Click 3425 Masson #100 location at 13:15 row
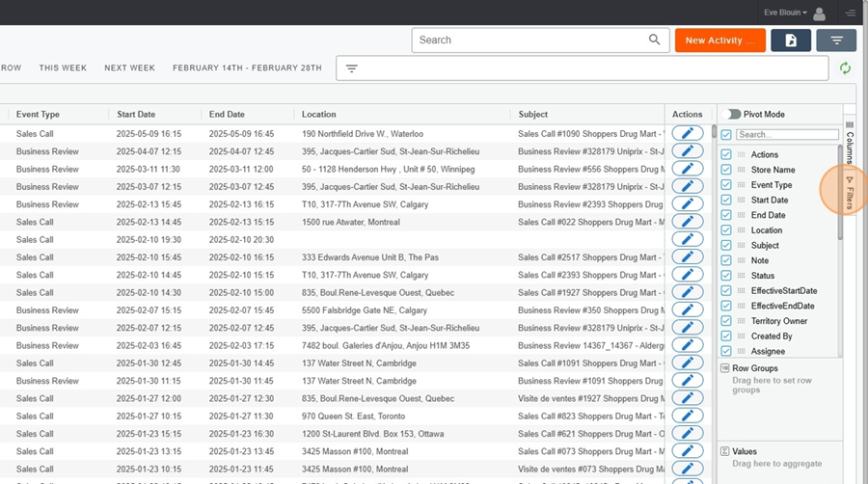 click(x=355, y=451)
